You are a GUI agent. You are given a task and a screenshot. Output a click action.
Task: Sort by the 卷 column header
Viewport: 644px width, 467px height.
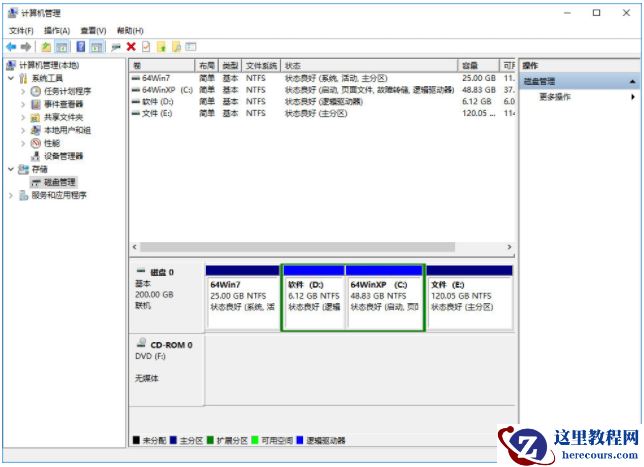(162, 66)
